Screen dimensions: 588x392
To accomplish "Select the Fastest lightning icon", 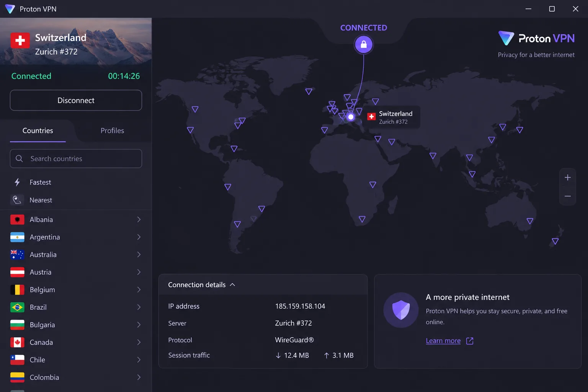I will (x=17, y=182).
